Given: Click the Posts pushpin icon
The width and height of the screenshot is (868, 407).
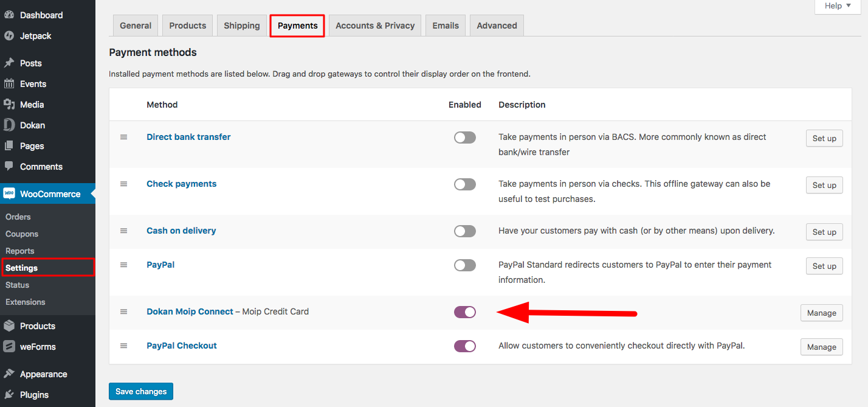Looking at the screenshot, I should [x=9, y=63].
